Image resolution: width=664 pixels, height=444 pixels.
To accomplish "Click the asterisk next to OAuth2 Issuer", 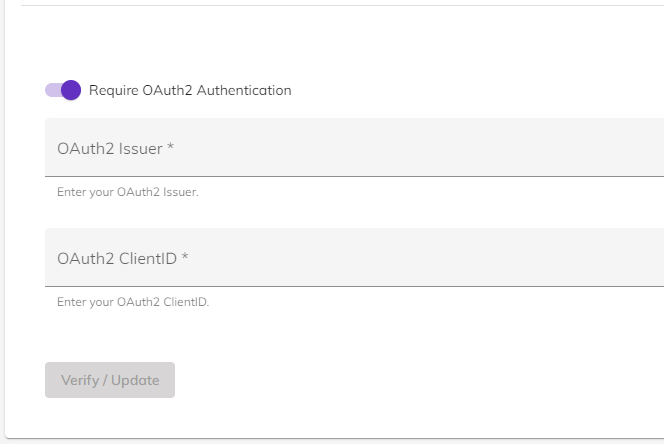I will (x=170, y=147).
